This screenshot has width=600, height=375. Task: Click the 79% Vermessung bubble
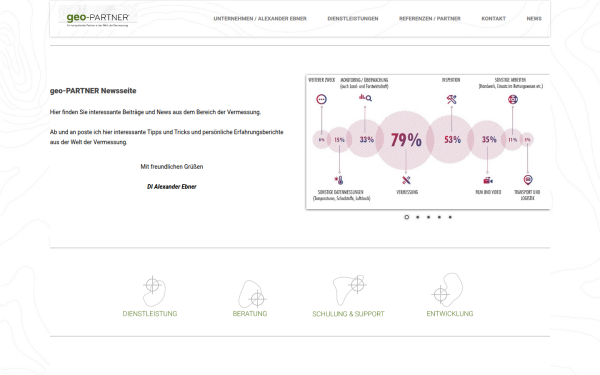(405, 140)
